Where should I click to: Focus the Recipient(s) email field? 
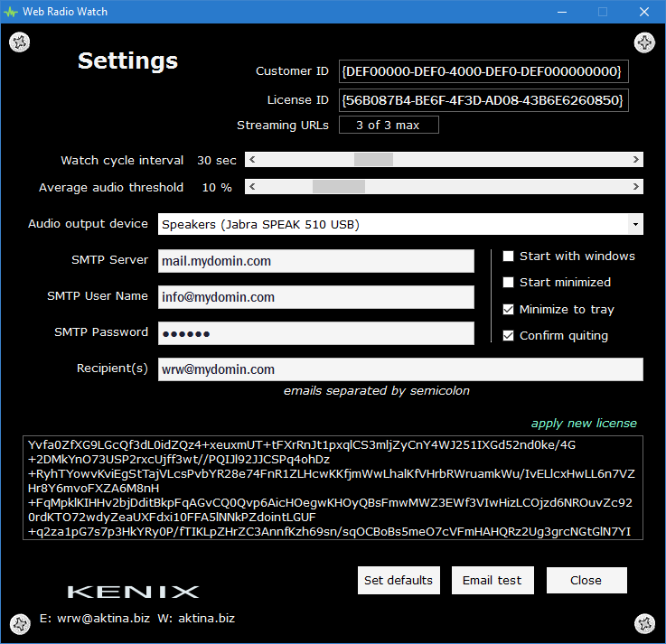[399, 369]
